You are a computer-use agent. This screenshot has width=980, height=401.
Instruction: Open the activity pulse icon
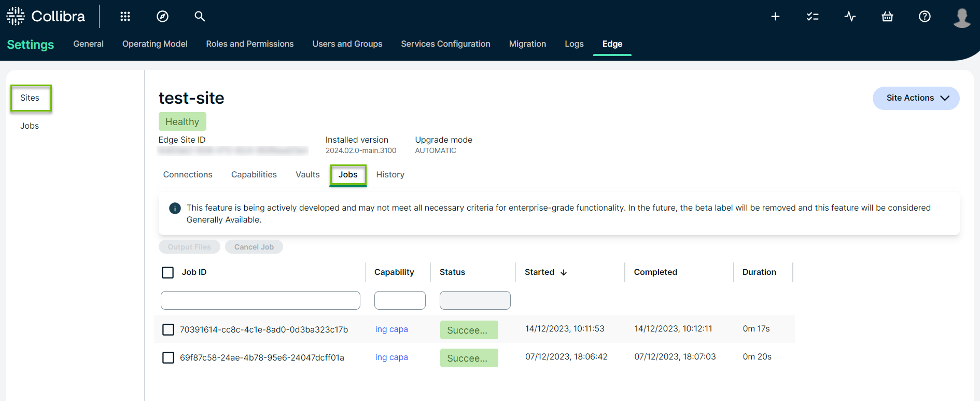850,17
